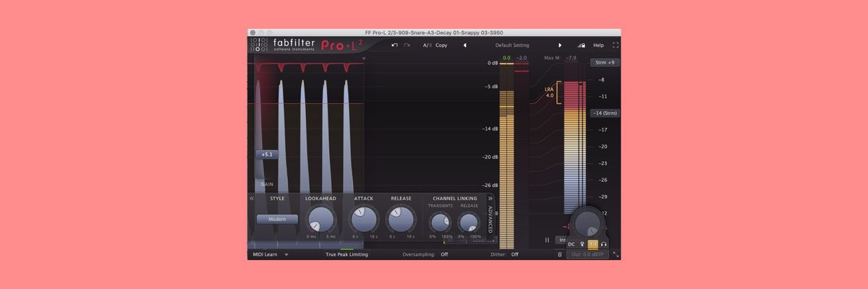Pause the loudness metering
The image size is (868, 289).
(x=548, y=240)
